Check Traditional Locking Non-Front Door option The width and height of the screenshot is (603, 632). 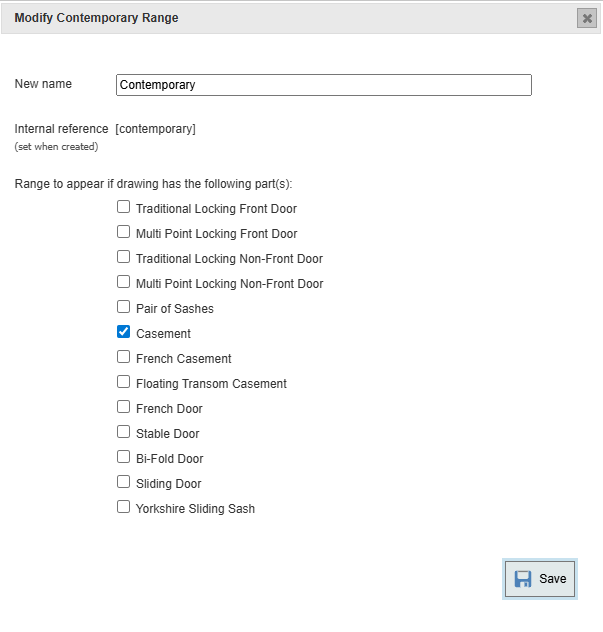124,257
